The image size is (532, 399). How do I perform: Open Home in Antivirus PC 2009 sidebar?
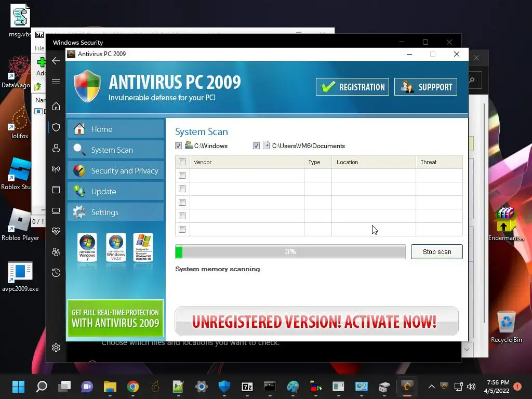[x=115, y=129]
